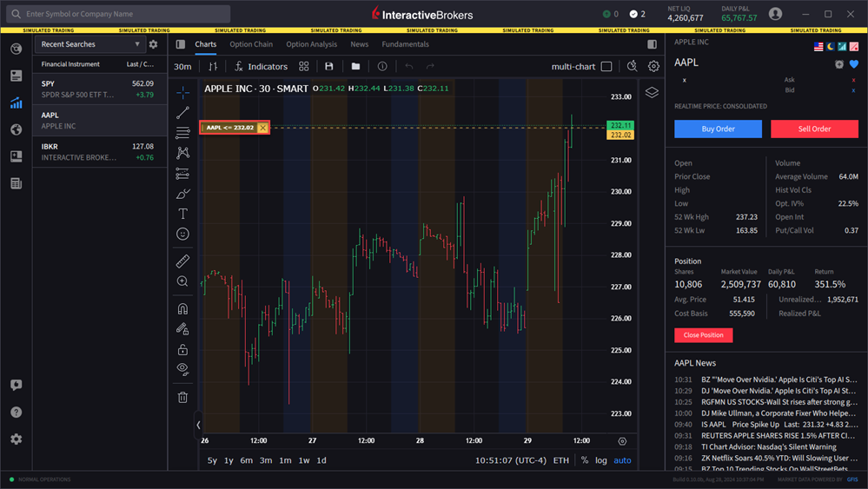
Task: Open the portfolio chart sidebar icon
Action: point(16,102)
